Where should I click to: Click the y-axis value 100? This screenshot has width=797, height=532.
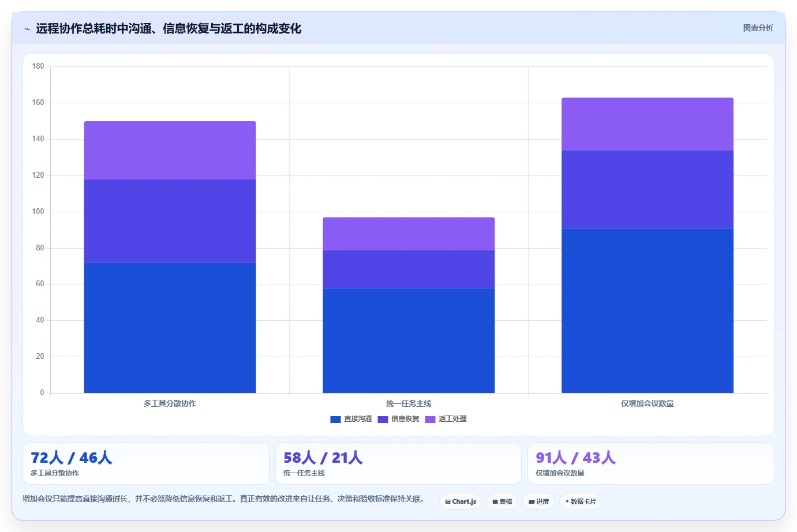click(x=38, y=212)
